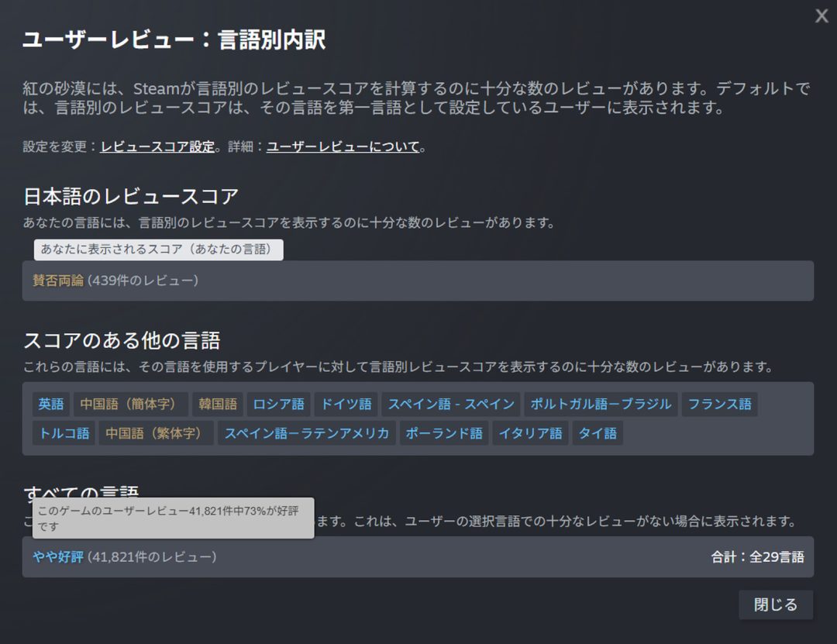
Task: Open the ユーザーレビューについて link
Action: tap(343, 146)
